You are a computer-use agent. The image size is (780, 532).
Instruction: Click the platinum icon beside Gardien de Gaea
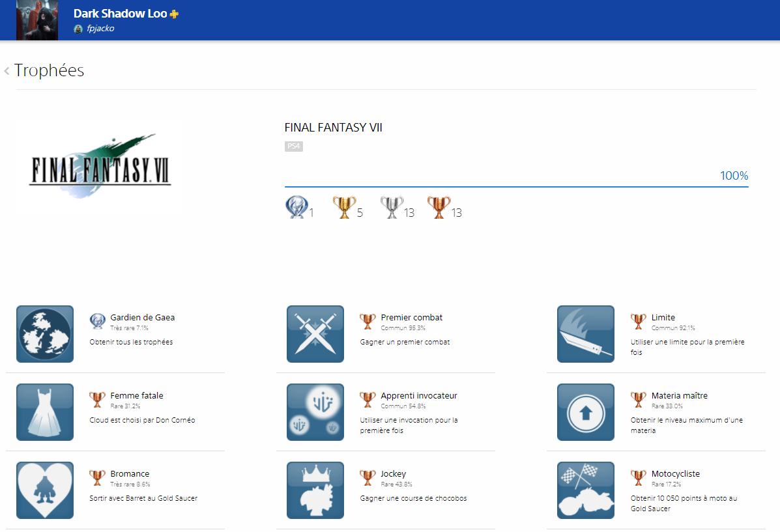click(x=98, y=321)
